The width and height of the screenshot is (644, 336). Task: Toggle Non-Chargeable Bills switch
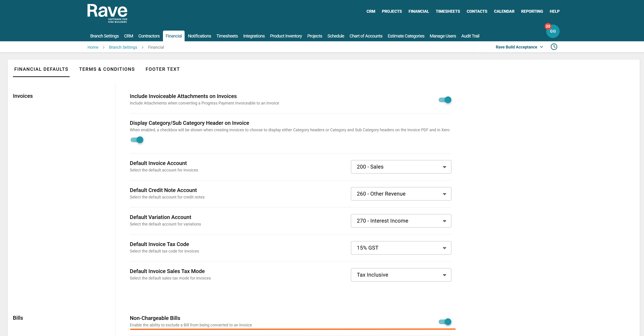coord(445,322)
